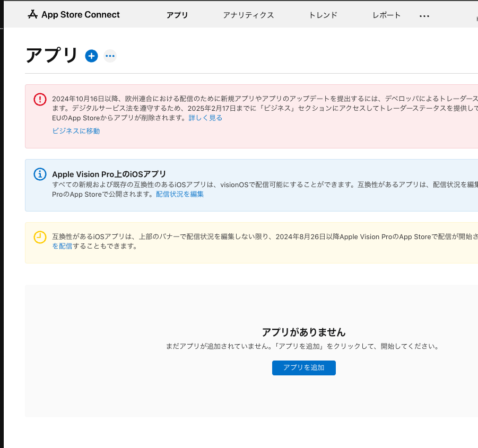Image resolution: width=478 pixels, height=448 pixels.
Task: Click the blue info icon in Vision Pro banner
Action: click(40, 174)
